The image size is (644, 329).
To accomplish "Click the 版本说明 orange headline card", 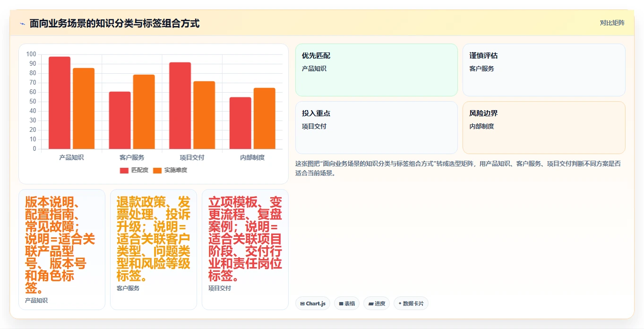I will point(62,250).
